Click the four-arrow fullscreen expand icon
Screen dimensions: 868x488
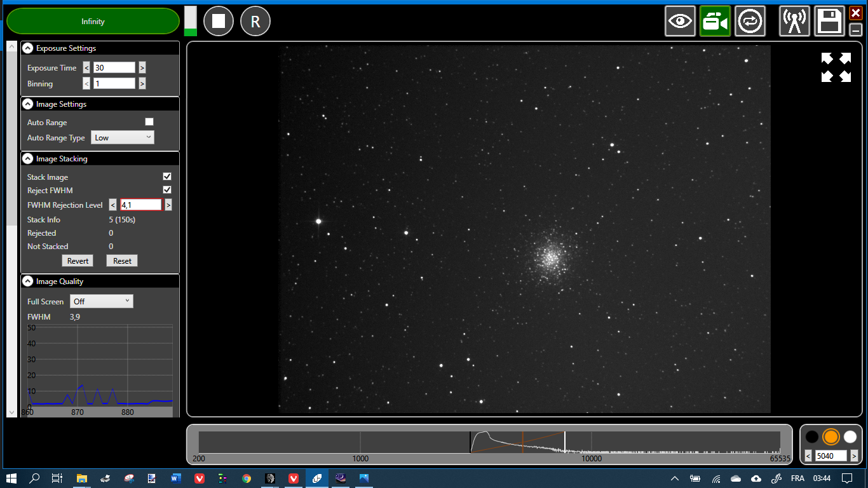pyautogui.click(x=836, y=67)
